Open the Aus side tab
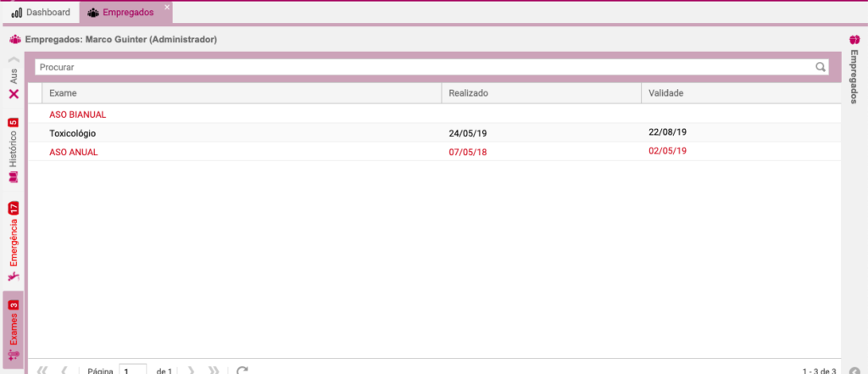 click(14, 76)
